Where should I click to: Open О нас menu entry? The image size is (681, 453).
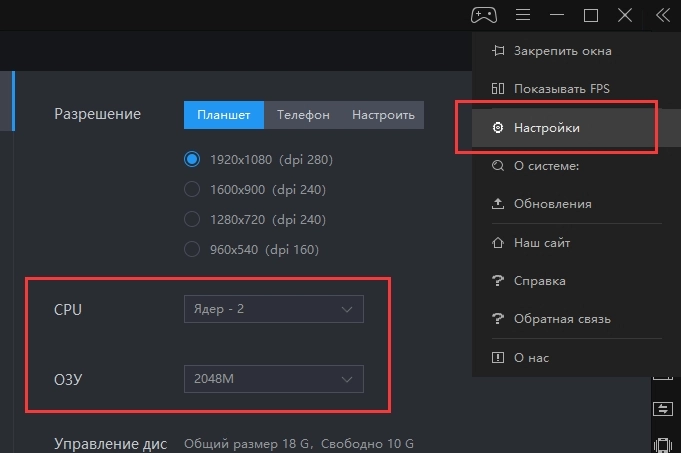[x=576, y=357]
